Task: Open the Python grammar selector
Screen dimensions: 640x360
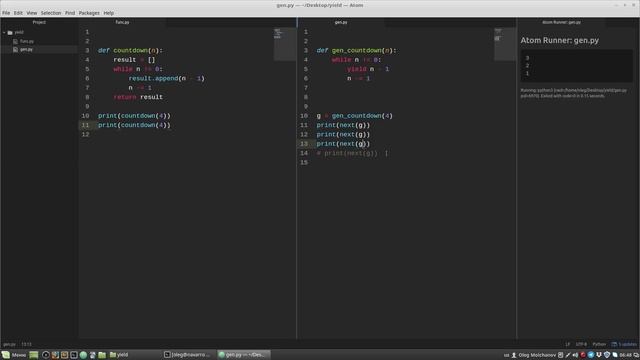Action: click(599, 344)
